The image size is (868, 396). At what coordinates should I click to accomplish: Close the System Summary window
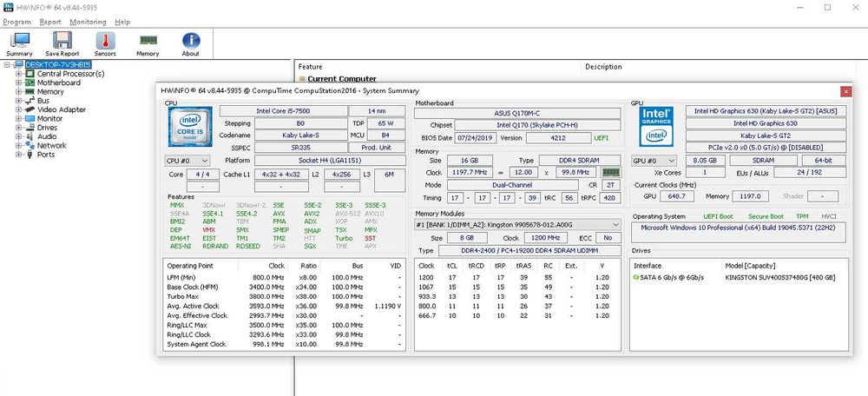click(x=845, y=91)
